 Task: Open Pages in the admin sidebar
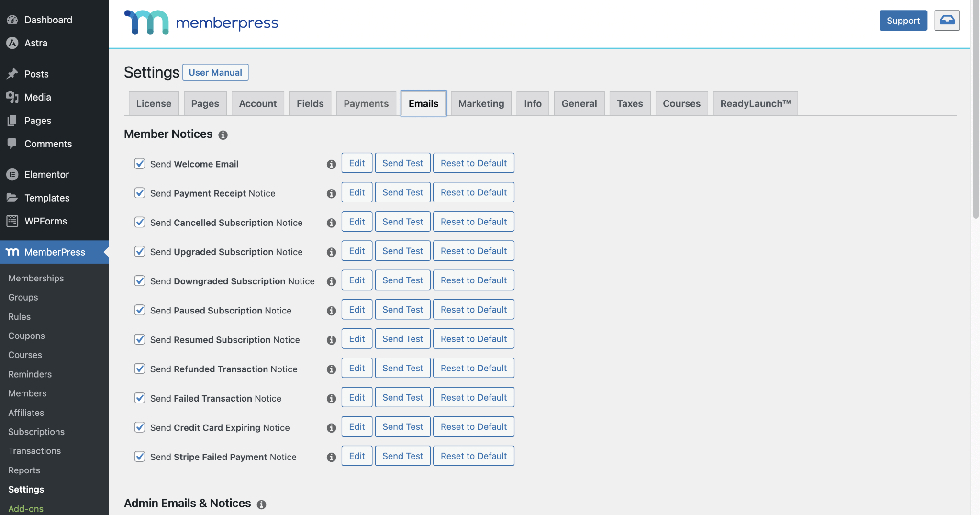coord(55,121)
